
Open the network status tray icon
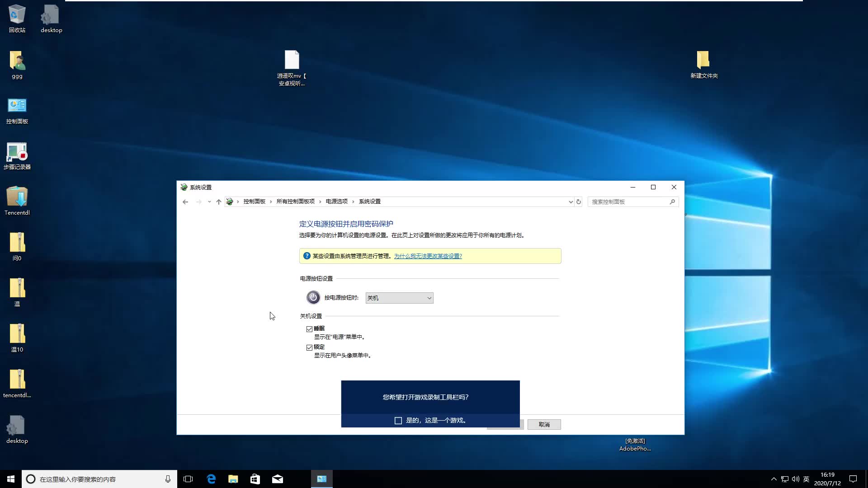784,479
